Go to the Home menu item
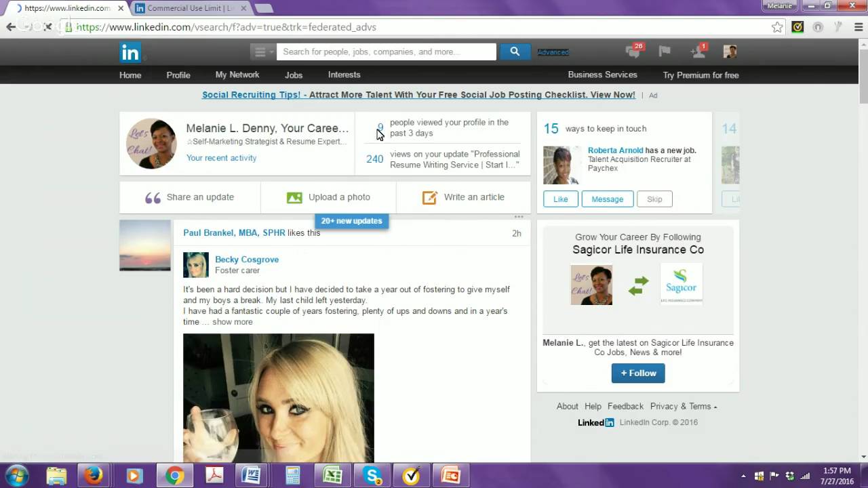This screenshot has width=868, height=488. [130, 75]
